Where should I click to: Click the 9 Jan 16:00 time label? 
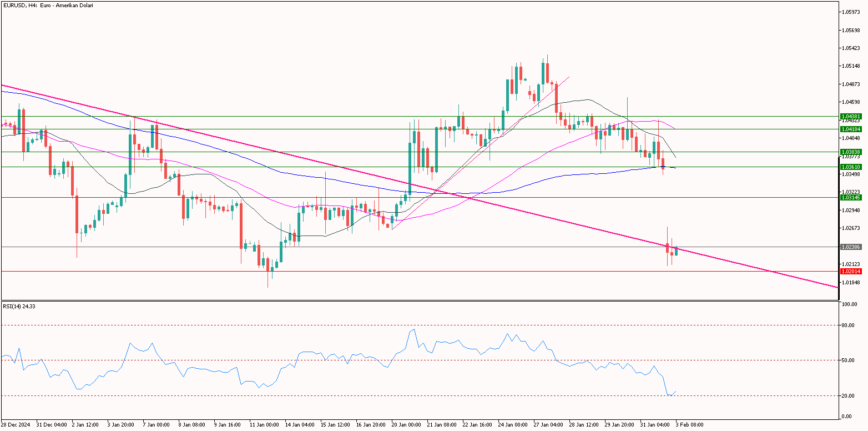(x=228, y=425)
